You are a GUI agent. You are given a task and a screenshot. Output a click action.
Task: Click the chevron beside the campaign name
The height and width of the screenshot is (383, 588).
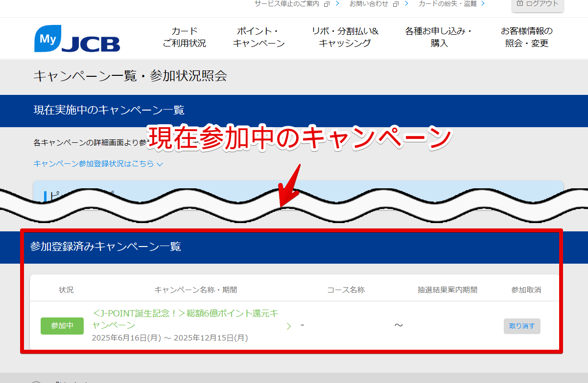click(x=289, y=326)
